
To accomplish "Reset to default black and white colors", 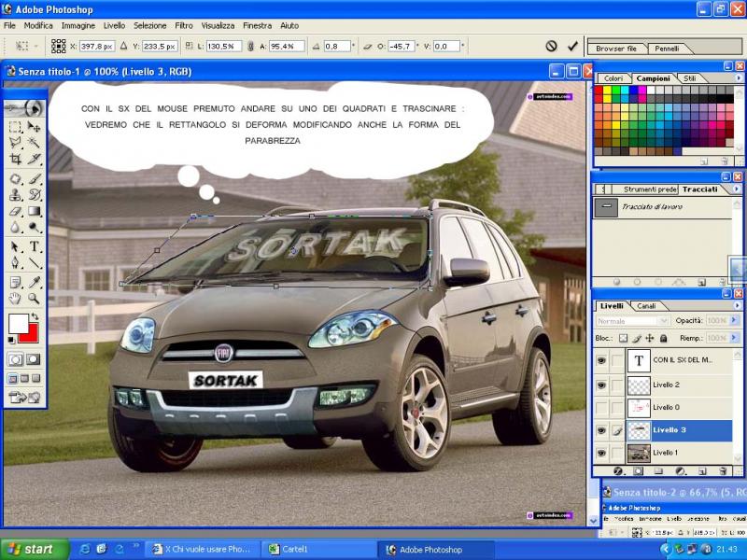I will (x=11, y=340).
